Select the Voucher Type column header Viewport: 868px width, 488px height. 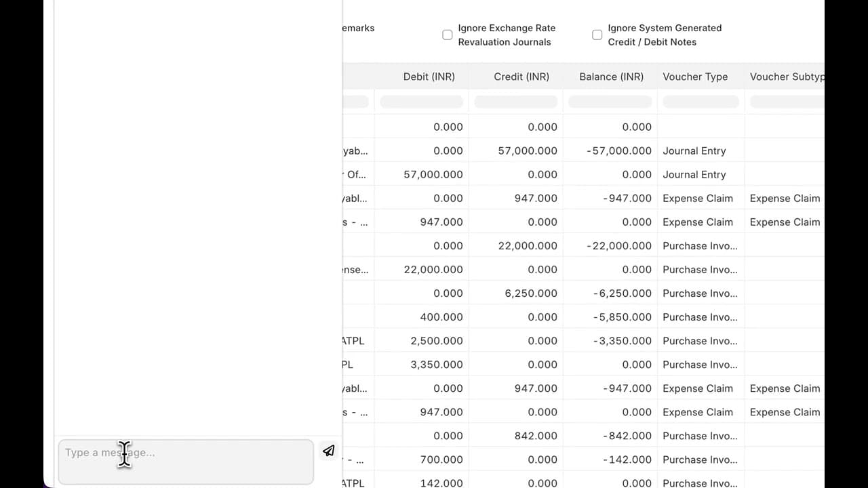[x=695, y=77]
